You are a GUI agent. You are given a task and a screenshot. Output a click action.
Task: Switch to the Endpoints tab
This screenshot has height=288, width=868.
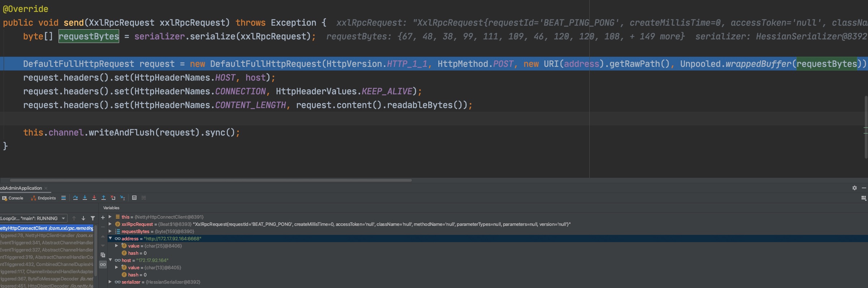pos(44,198)
